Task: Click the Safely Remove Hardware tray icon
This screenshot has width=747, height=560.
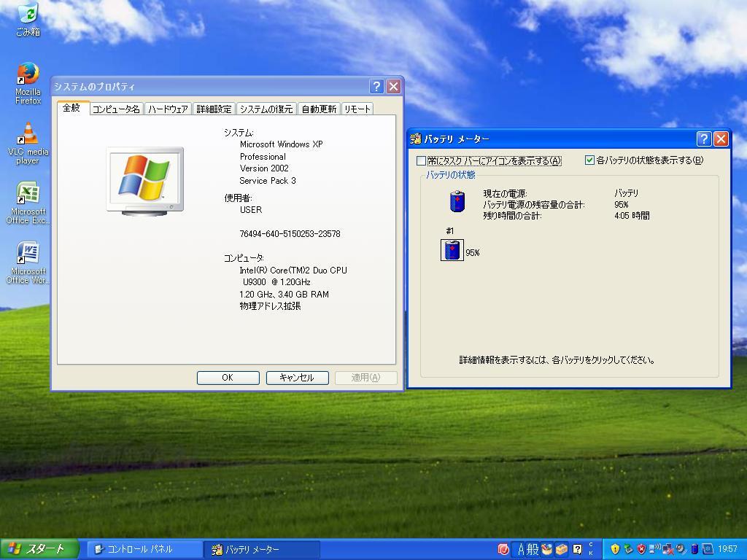Action: point(628,550)
